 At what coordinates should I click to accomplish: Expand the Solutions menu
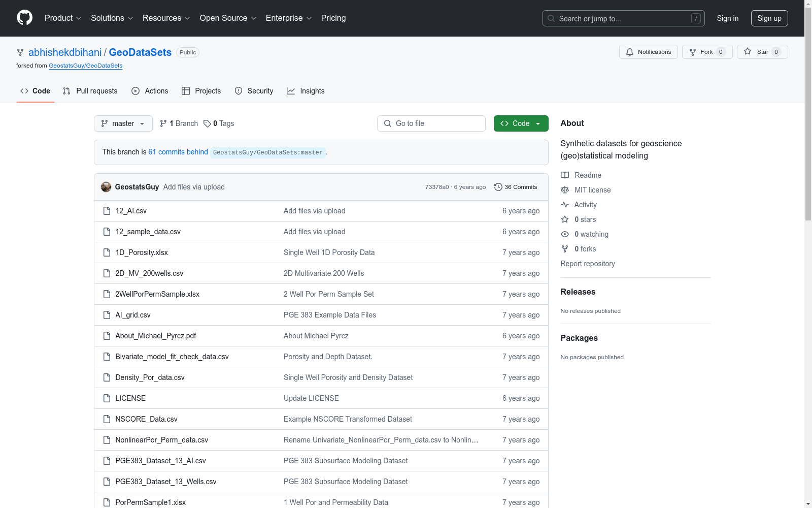click(112, 18)
